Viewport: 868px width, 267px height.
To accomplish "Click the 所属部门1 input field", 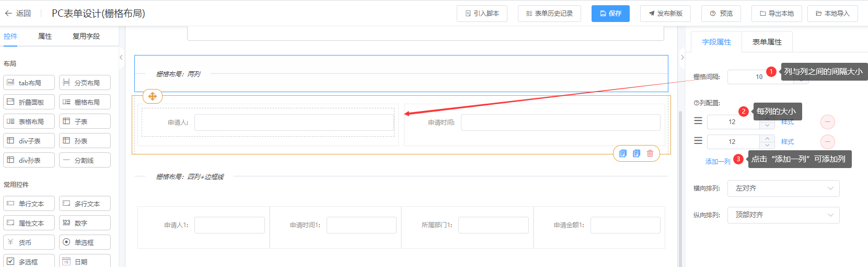I will [x=493, y=225].
